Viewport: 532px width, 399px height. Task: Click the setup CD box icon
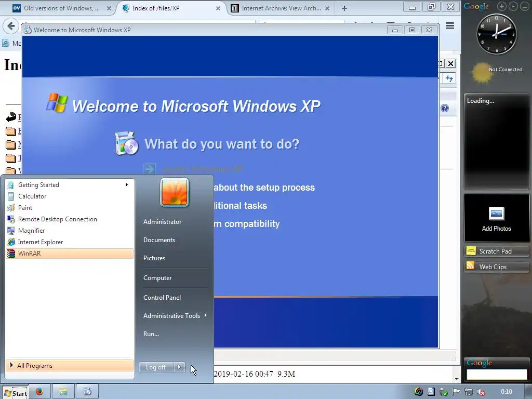(x=127, y=143)
